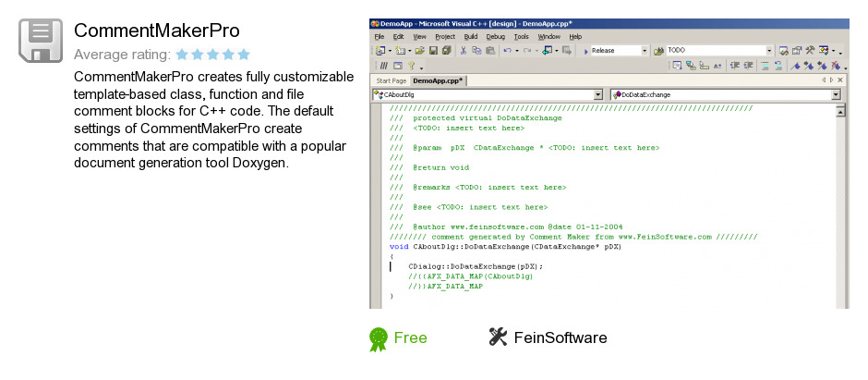
Task: Click the Open File folder icon
Action: point(420,51)
